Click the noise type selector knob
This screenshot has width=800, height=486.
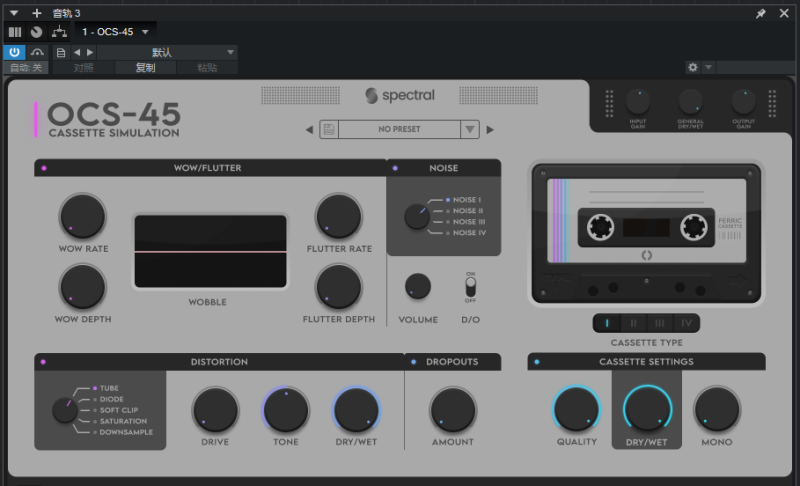tap(417, 216)
